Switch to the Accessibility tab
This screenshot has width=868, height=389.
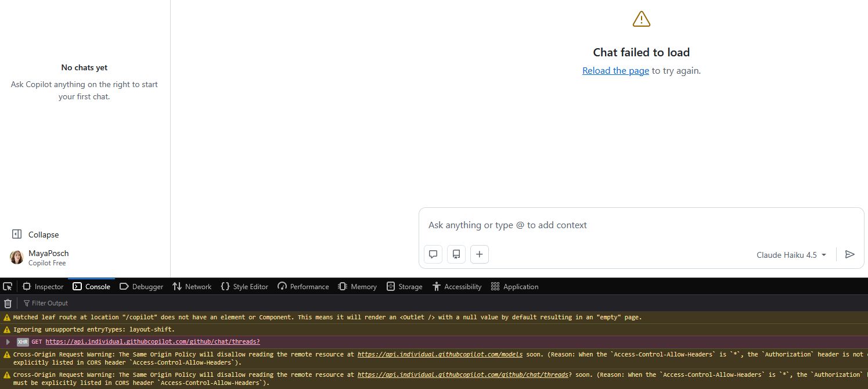457,286
